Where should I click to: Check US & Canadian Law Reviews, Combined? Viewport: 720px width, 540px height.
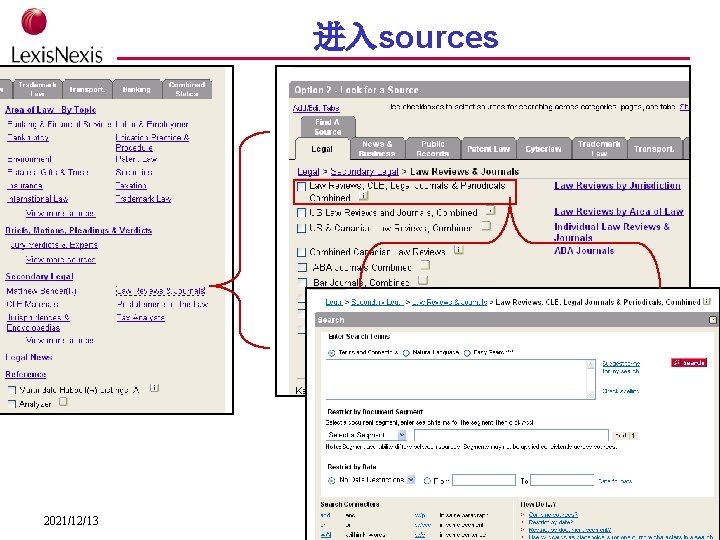tap(301, 228)
